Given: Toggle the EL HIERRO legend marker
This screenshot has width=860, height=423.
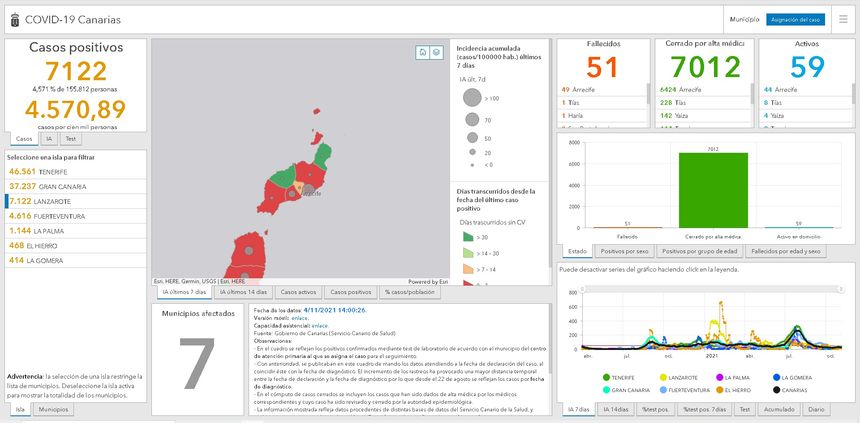Looking at the screenshot, I should click(x=717, y=388).
